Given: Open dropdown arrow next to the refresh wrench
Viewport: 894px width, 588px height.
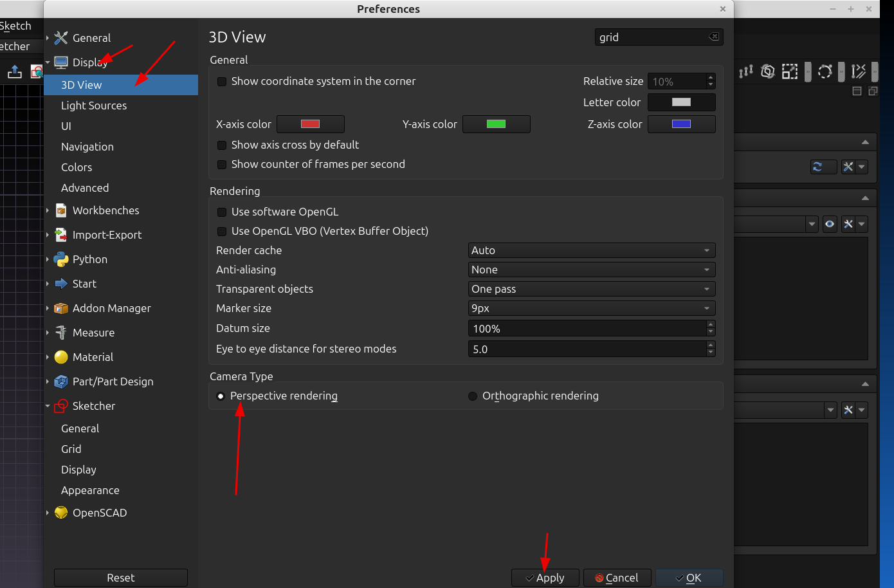Looking at the screenshot, I should coord(862,167).
